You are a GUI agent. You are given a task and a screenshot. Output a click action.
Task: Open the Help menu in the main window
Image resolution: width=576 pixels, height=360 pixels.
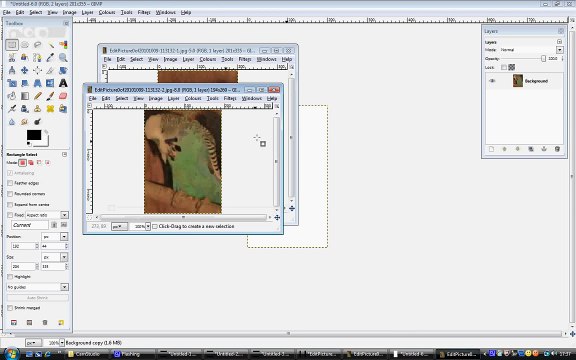pyautogui.click(x=186, y=12)
